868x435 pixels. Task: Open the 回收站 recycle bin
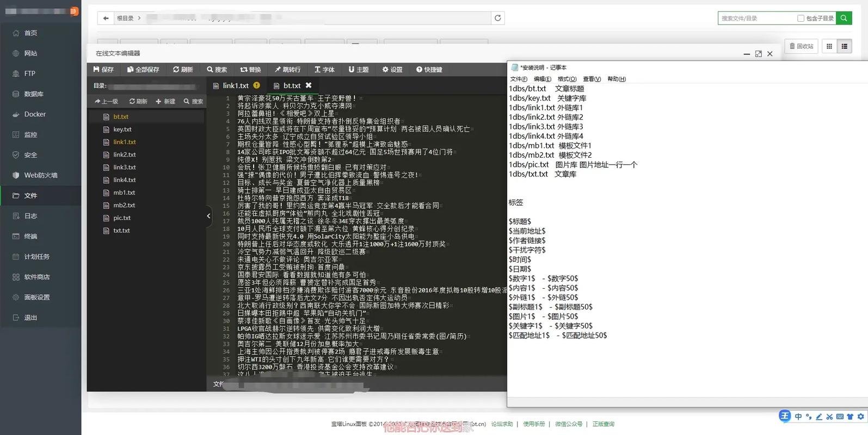pos(801,46)
